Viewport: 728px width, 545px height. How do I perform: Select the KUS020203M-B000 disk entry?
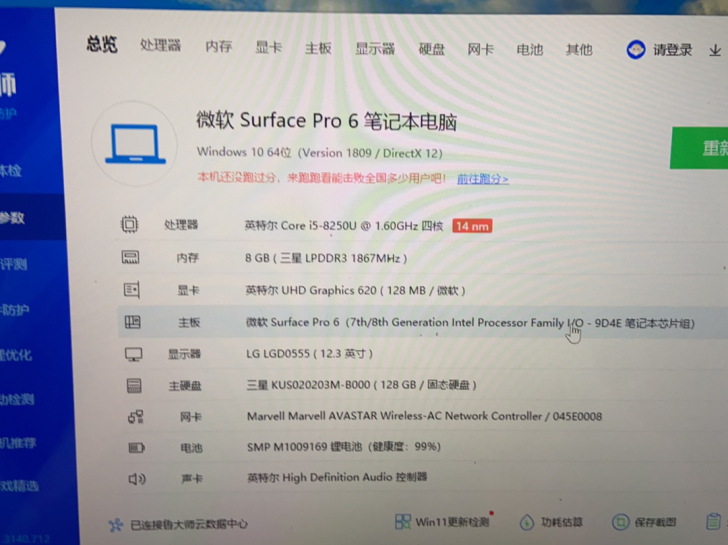pos(361,385)
